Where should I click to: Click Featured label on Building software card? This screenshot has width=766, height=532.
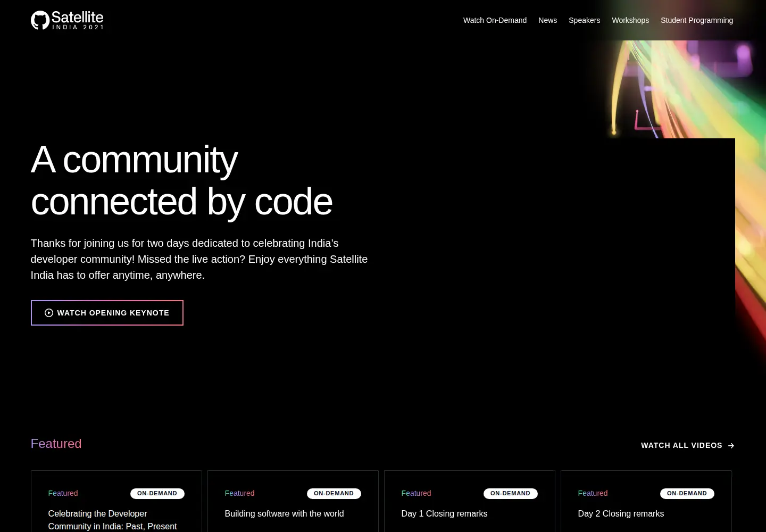point(239,493)
